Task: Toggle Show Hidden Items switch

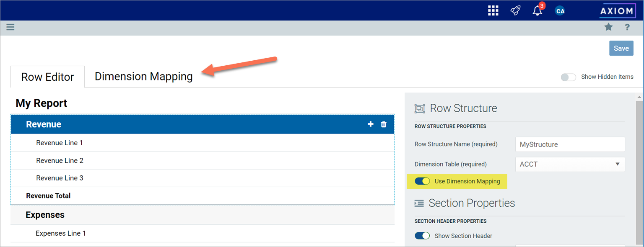Action: click(568, 77)
